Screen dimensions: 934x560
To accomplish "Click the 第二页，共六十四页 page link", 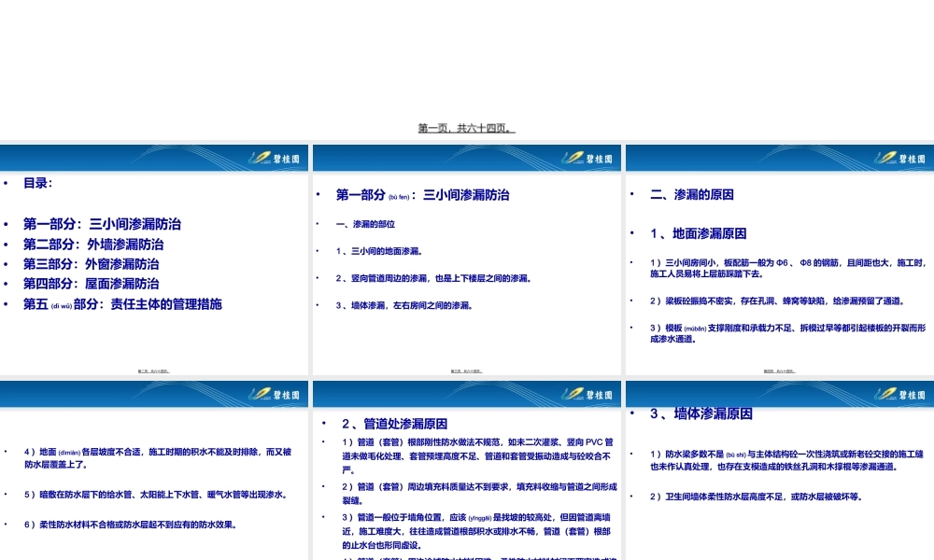I will (x=155, y=370).
